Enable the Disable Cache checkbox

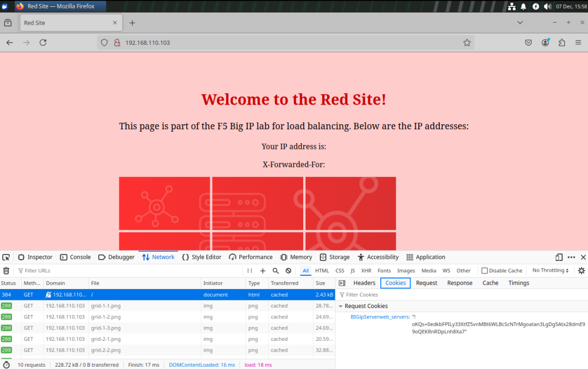pyautogui.click(x=485, y=271)
